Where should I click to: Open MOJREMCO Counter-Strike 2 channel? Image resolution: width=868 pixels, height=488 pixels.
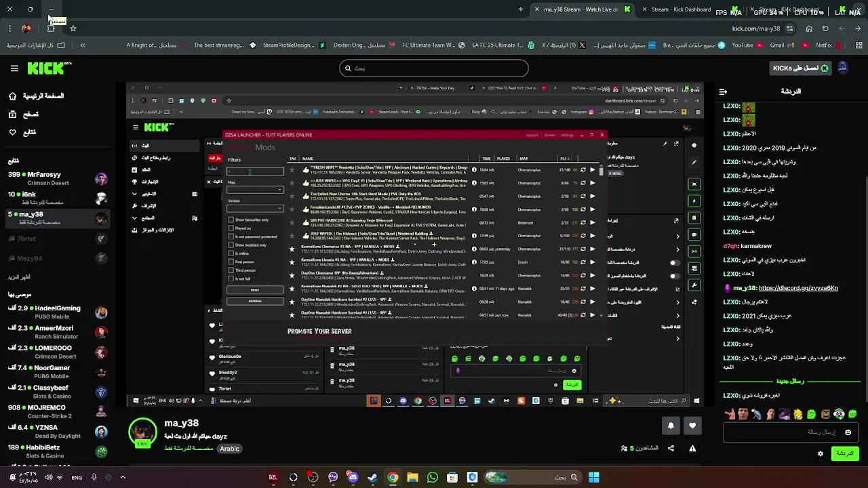coord(58,411)
